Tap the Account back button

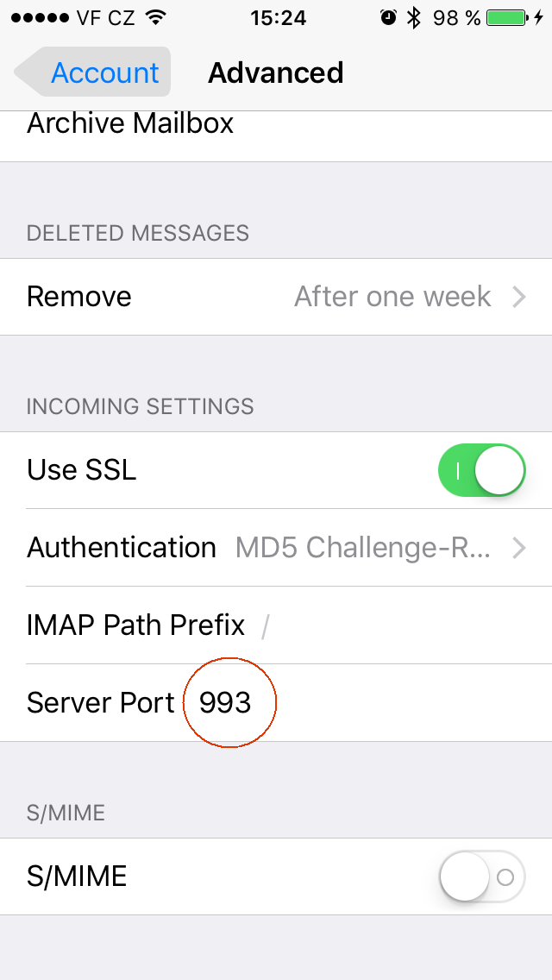pos(92,72)
